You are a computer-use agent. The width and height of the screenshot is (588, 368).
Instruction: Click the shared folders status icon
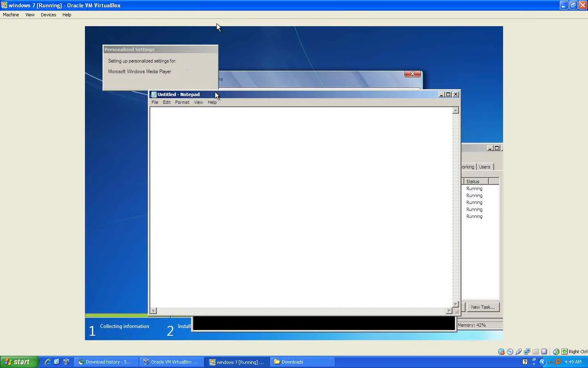click(536, 352)
